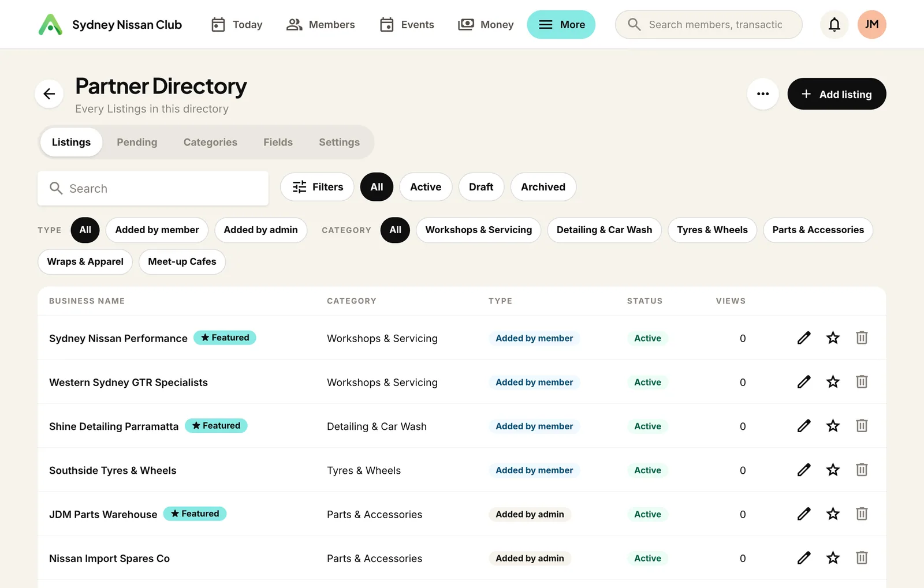
Task: Go to Members in the top navigation
Action: point(321,24)
